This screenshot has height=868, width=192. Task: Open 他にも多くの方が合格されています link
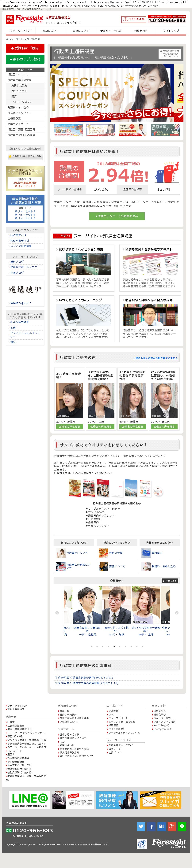[155, 358]
